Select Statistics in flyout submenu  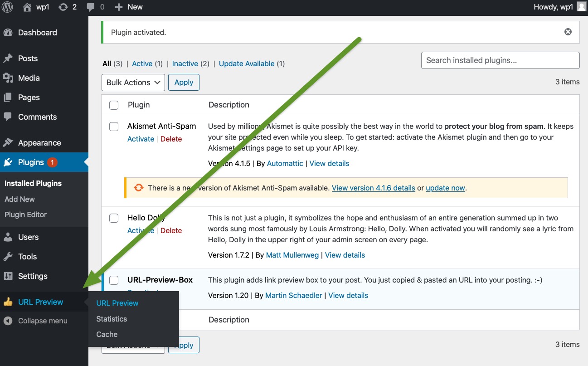click(x=112, y=319)
